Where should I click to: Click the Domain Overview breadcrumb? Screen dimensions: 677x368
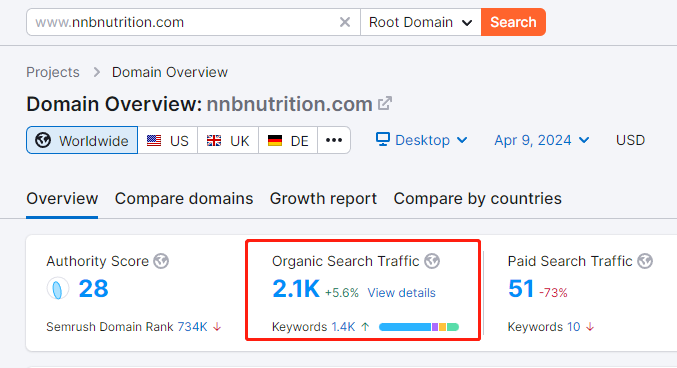170,72
